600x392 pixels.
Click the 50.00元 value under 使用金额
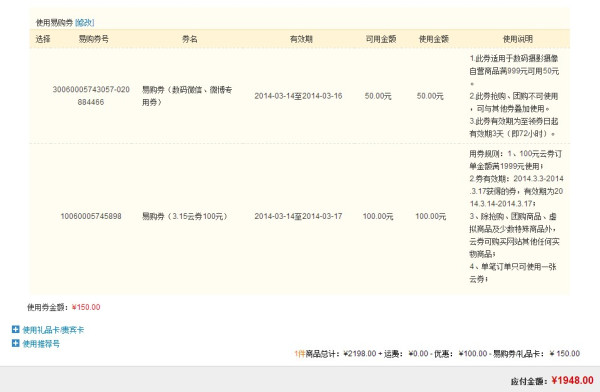coord(430,96)
